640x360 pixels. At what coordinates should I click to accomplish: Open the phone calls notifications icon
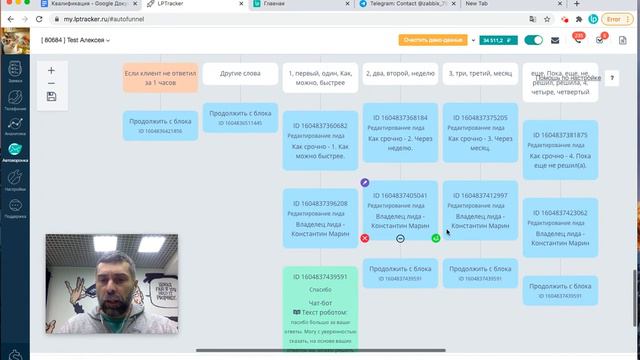coord(578,40)
